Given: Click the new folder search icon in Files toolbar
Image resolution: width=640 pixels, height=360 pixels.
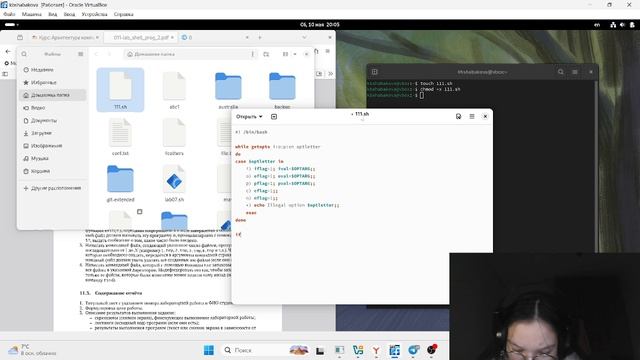Looking at the screenshot, I should click(266, 54).
